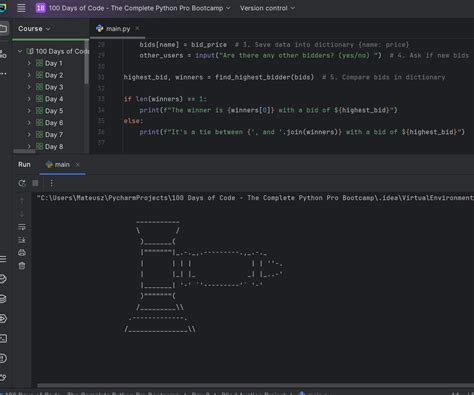Select the Day 3 tree item
Viewport: 474px width, 395px height.
click(54, 87)
